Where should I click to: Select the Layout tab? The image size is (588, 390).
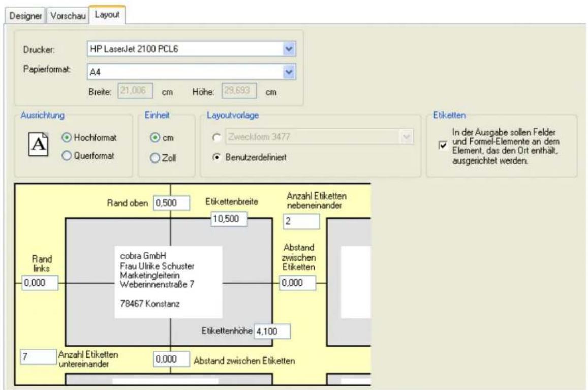click(107, 15)
